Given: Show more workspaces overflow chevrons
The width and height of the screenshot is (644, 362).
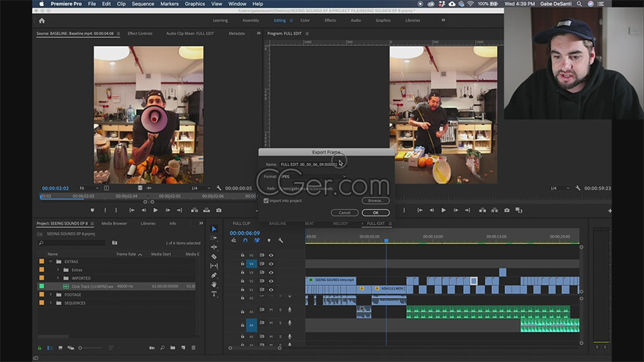Looking at the screenshot, I should 443,20.
